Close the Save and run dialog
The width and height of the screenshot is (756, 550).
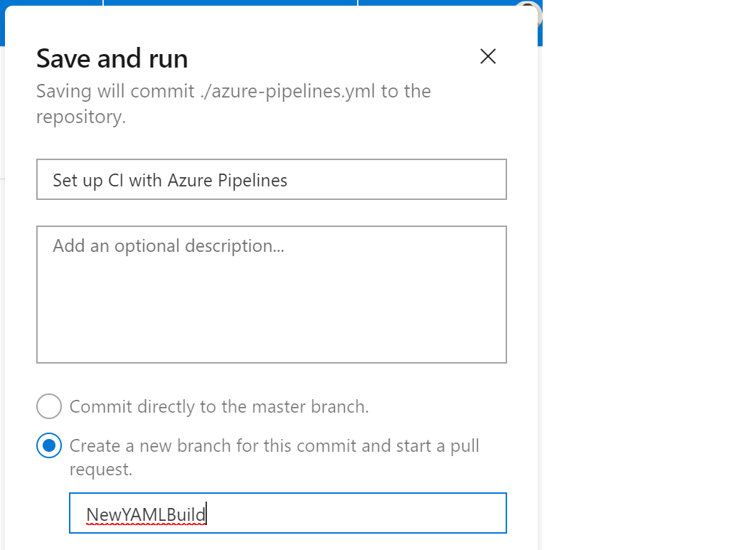pos(487,57)
